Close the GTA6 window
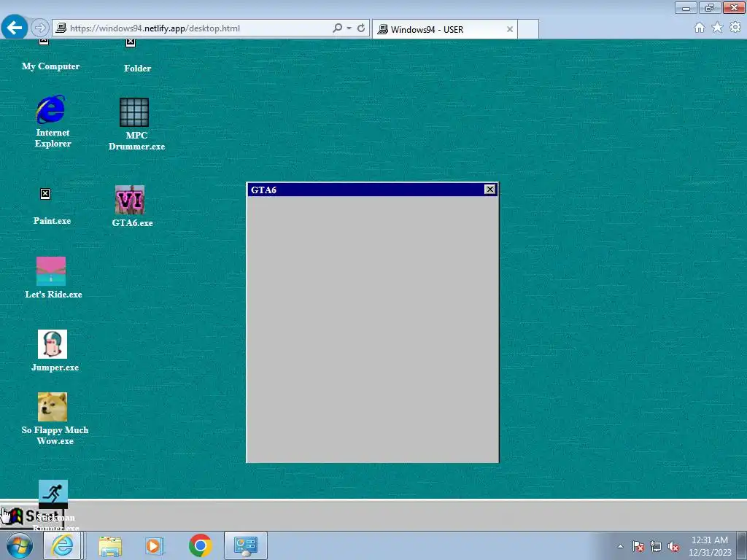Screen dimensions: 747x560 pyautogui.click(x=489, y=190)
